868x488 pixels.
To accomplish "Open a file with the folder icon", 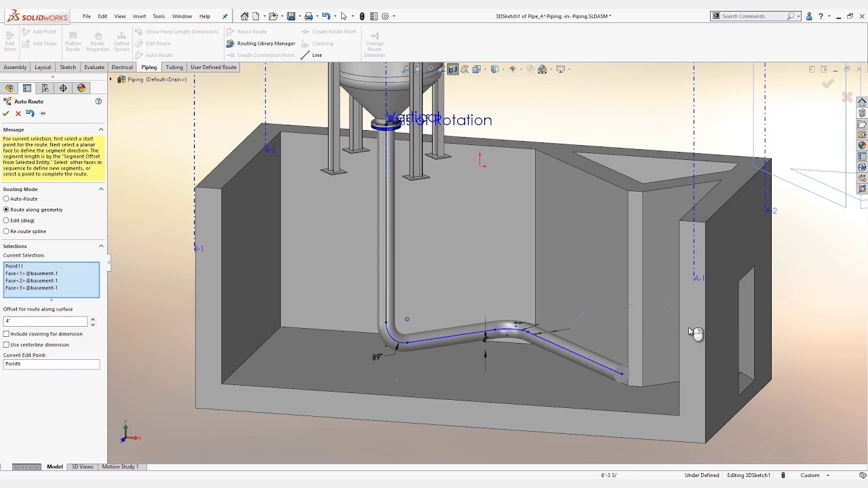I will click(x=273, y=16).
